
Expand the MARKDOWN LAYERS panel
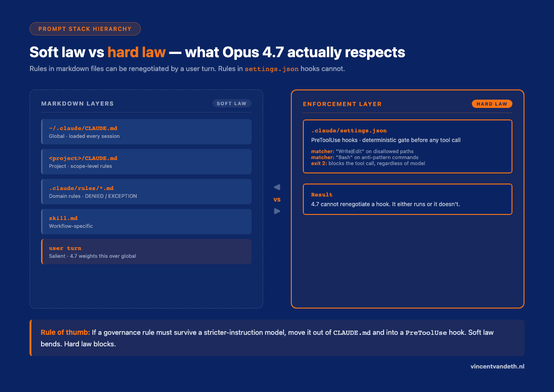click(146, 197)
